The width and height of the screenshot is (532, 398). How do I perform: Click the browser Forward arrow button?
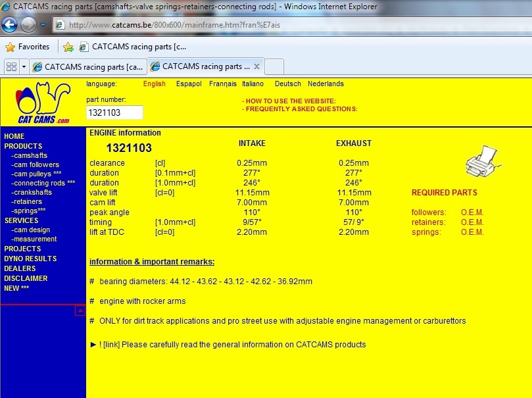click(x=29, y=25)
